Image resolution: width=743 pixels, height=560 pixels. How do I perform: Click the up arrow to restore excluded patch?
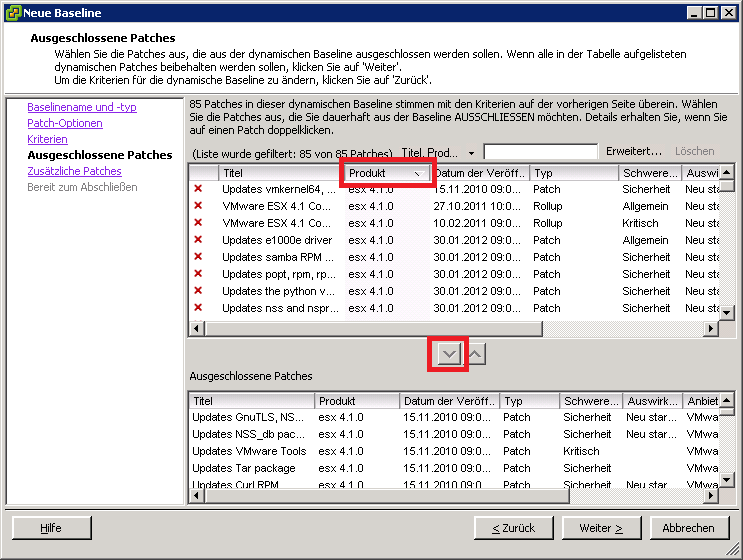pos(477,353)
